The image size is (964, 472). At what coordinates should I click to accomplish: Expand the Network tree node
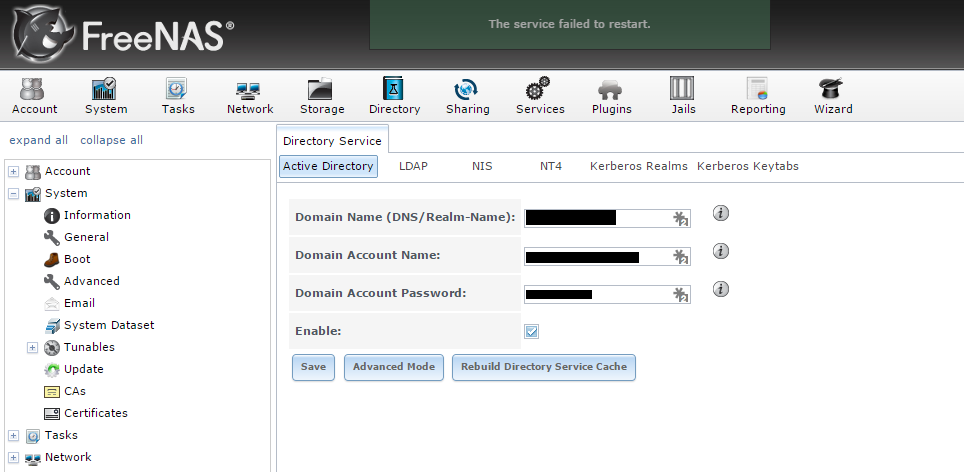click(14, 458)
